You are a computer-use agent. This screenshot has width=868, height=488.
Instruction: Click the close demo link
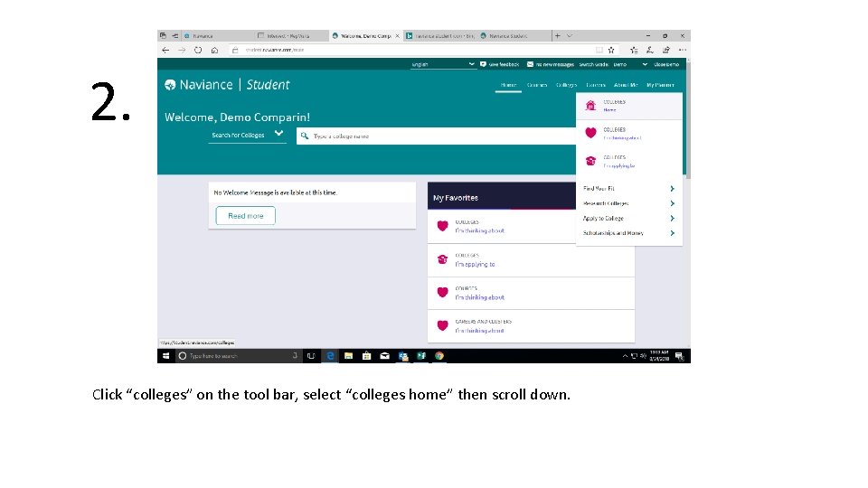click(666, 64)
